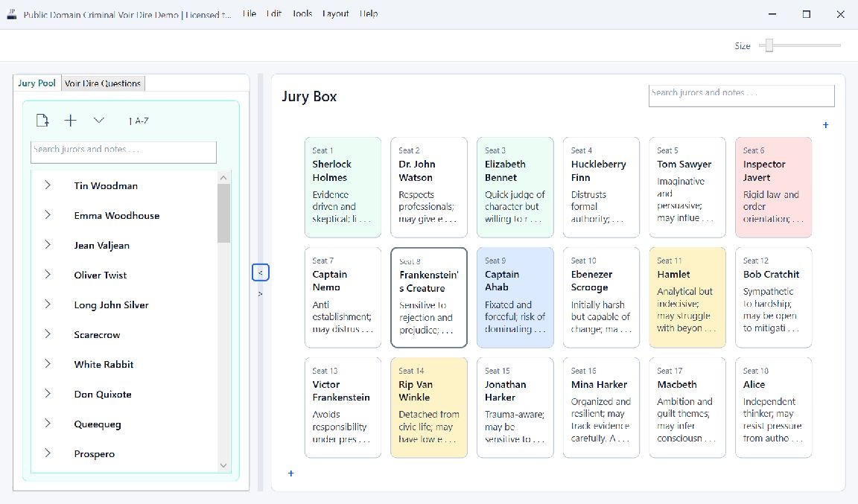Image resolution: width=858 pixels, height=504 pixels.
Task: Expand the Scarecrow juror row
Action: coord(48,334)
